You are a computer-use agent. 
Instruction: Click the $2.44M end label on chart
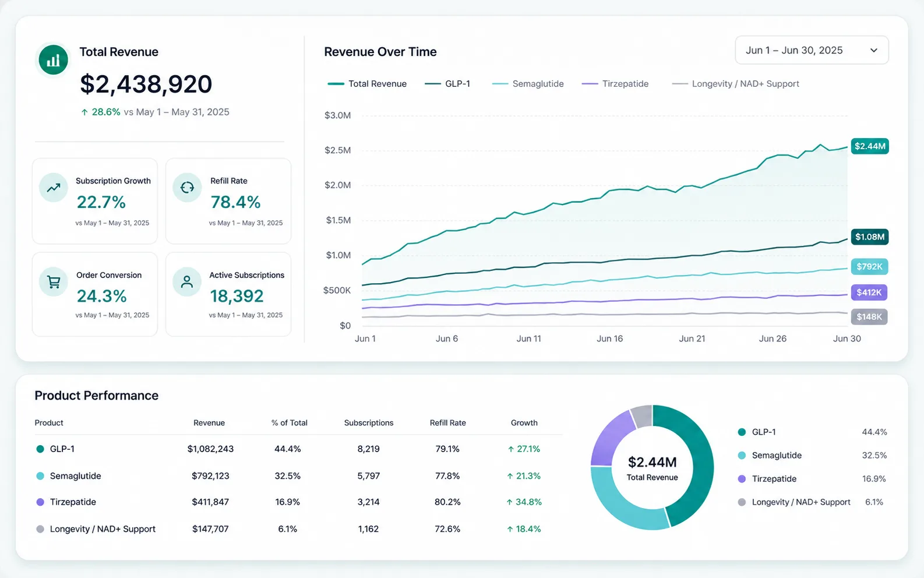tap(870, 146)
